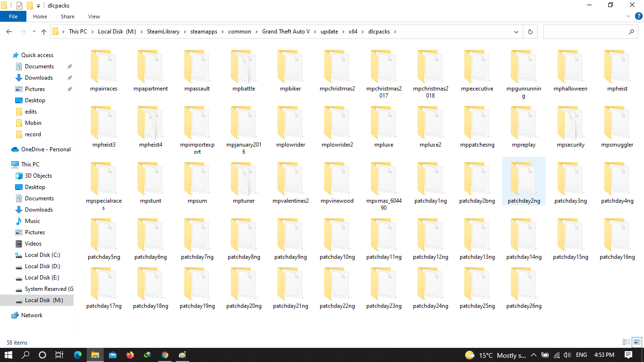Click the Back navigation arrow
This screenshot has height=362, width=644.
click(9, 32)
